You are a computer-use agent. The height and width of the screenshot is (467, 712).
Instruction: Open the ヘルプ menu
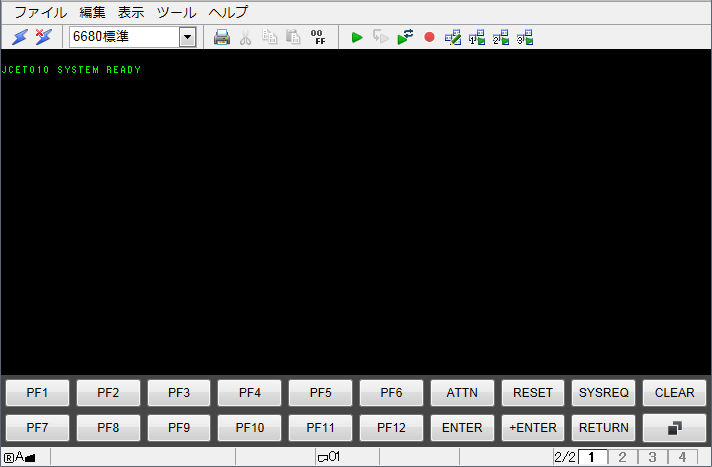pyautogui.click(x=228, y=12)
